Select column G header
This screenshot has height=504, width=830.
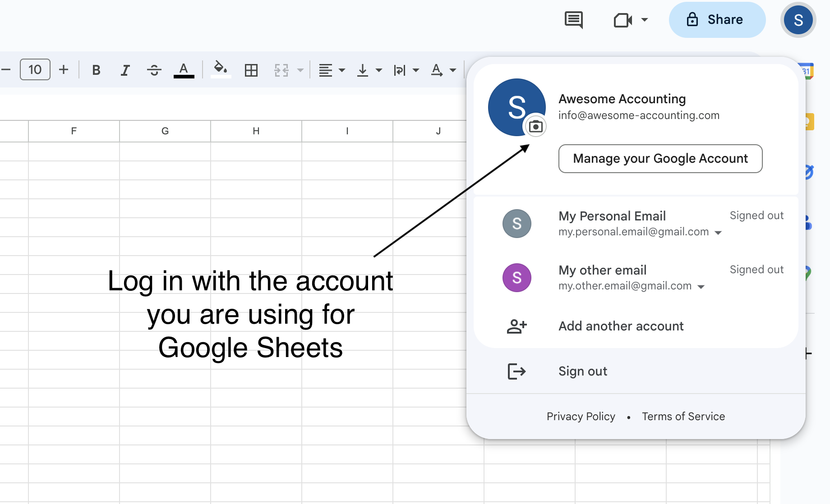point(165,131)
